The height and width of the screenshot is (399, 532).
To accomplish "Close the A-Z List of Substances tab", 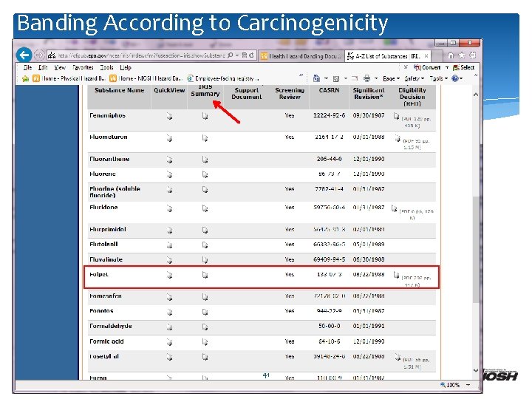I will click(x=426, y=56).
